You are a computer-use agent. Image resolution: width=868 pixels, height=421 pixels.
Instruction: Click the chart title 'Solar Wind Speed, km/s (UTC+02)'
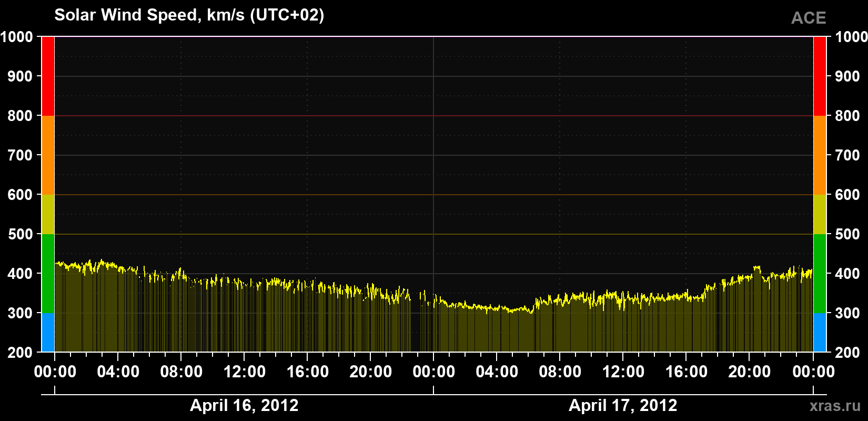(x=189, y=15)
